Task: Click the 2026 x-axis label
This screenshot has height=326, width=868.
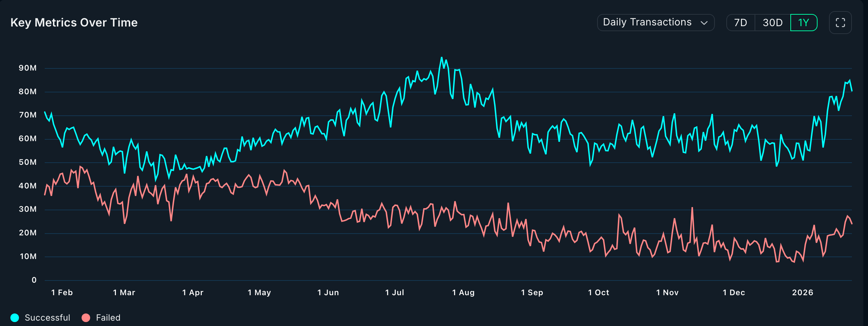Action: point(803,293)
